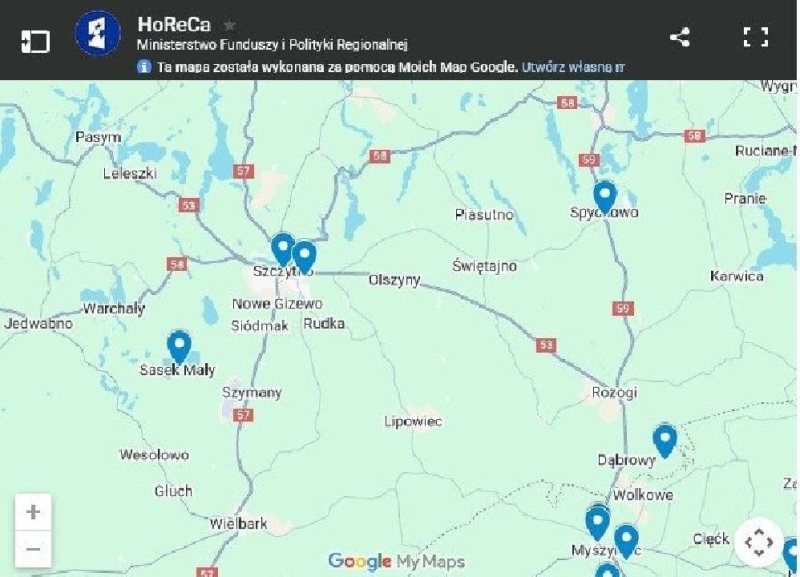Screen dimensions: 800x577
Task: Select the map pin at Sasek Mały
Action: point(179,346)
